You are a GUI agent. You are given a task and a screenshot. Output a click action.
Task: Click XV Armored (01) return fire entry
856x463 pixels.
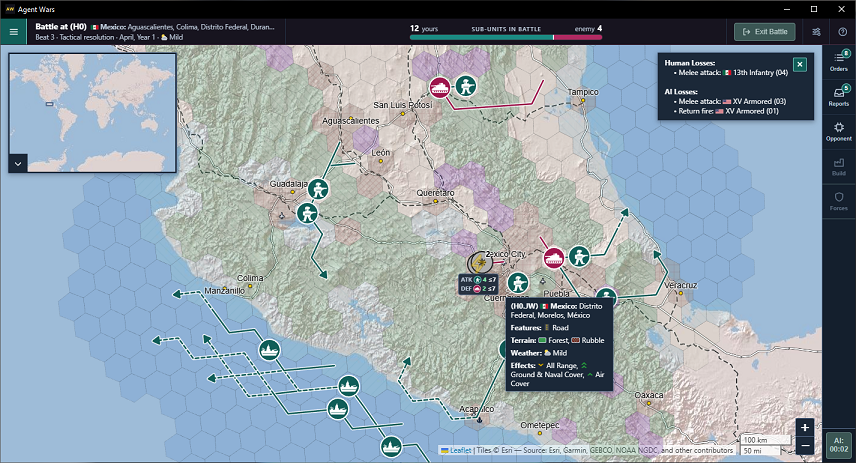(x=728, y=111)
